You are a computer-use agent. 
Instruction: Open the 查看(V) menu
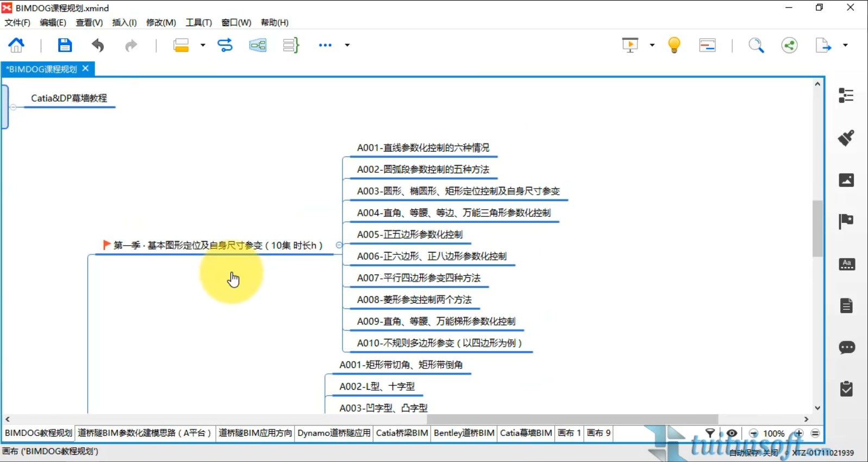pyautogui.click(x=89, y=22)
